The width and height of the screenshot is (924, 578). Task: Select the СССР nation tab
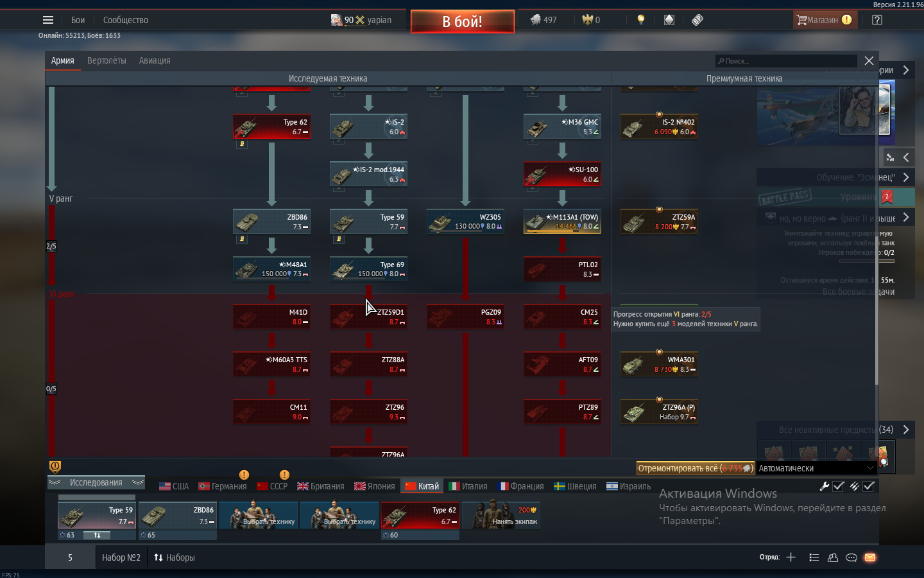point(272,486)
